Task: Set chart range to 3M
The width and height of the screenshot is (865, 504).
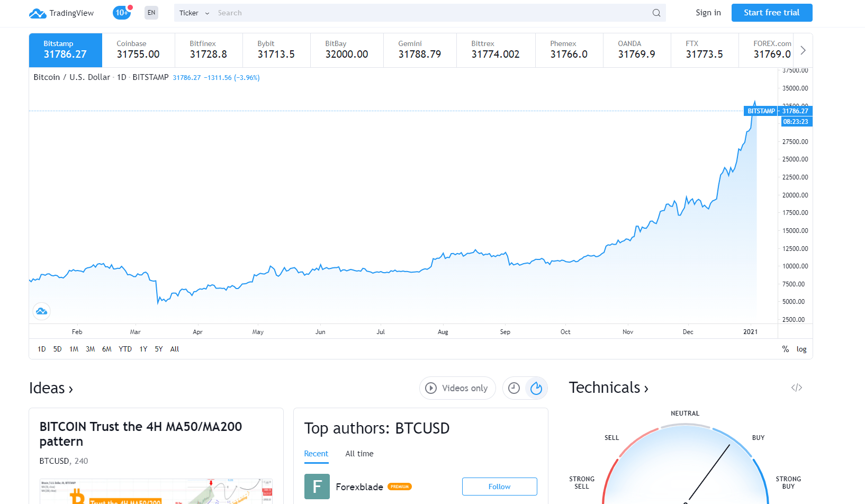Action: [91, 349]
